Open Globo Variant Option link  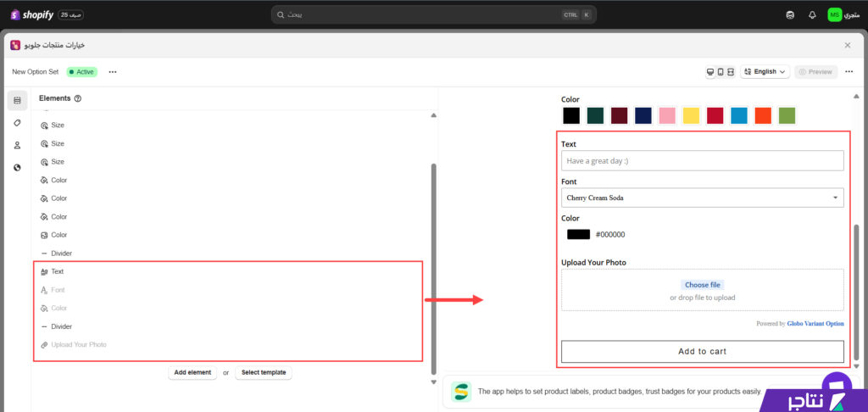tap(815, 323)
